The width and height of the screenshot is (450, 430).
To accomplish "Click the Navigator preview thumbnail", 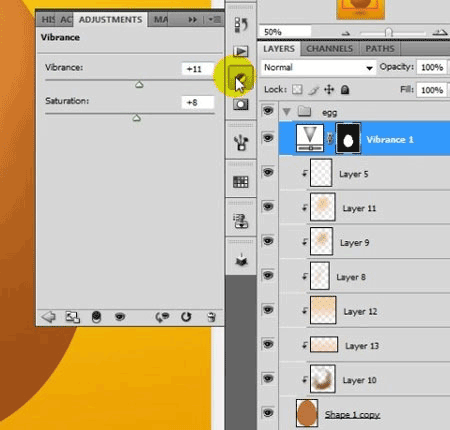I will (361, 9).
